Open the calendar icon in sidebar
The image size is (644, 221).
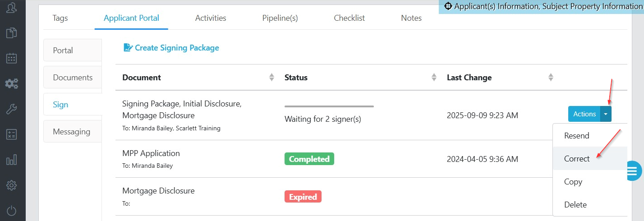12,58
